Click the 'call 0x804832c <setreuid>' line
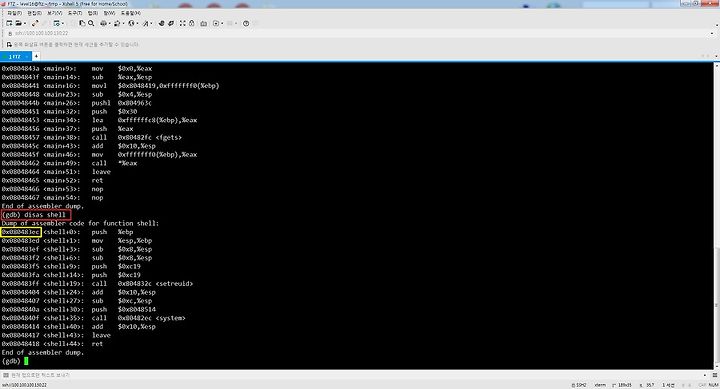Image resolution: width=720 pixels, height=389 pixels. (x=97, y=283)
